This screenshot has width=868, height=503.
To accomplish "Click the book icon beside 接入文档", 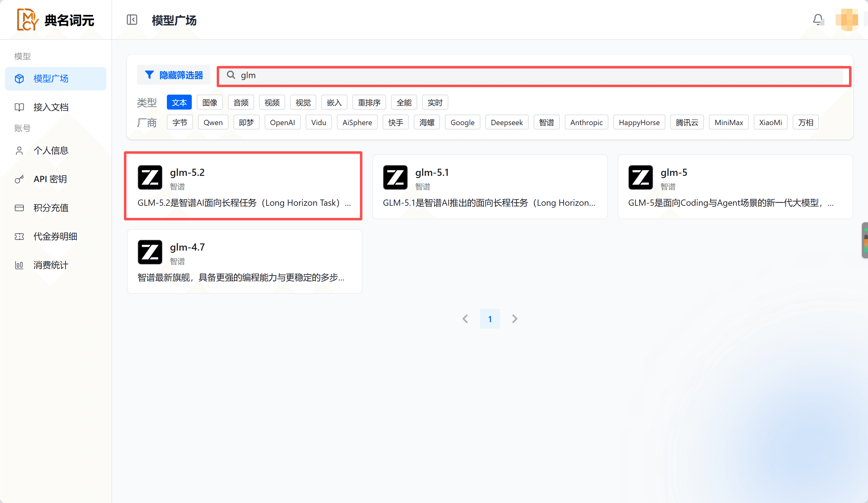I will click(19, 107).
